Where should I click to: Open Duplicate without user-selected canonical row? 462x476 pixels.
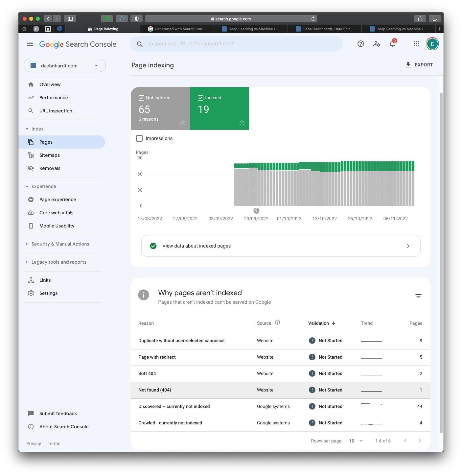pos(281,341)
